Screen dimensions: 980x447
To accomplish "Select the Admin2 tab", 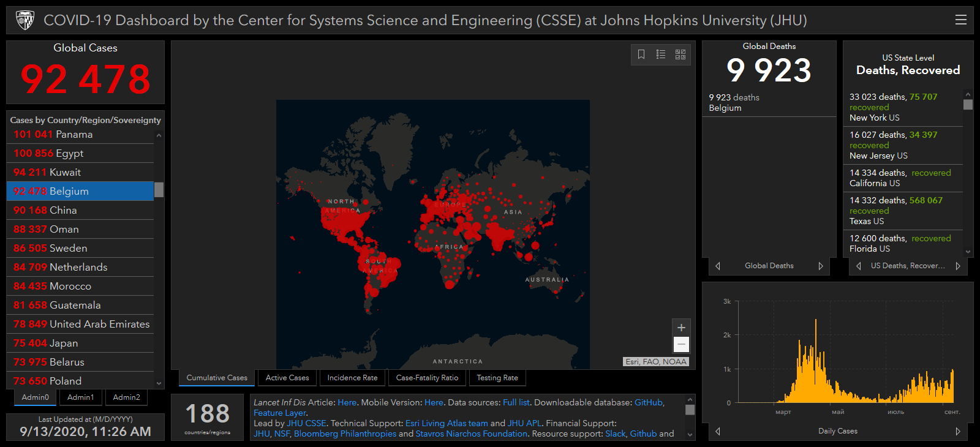I will click(127, 397).
